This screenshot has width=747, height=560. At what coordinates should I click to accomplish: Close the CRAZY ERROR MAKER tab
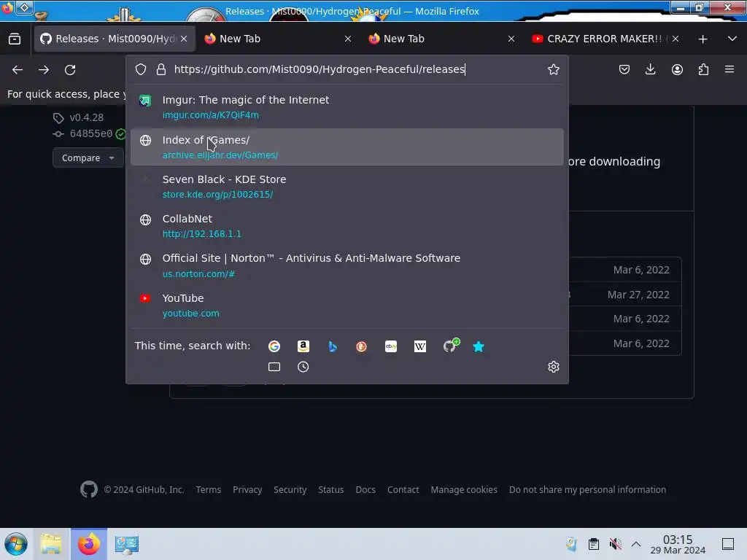(676, 39)
